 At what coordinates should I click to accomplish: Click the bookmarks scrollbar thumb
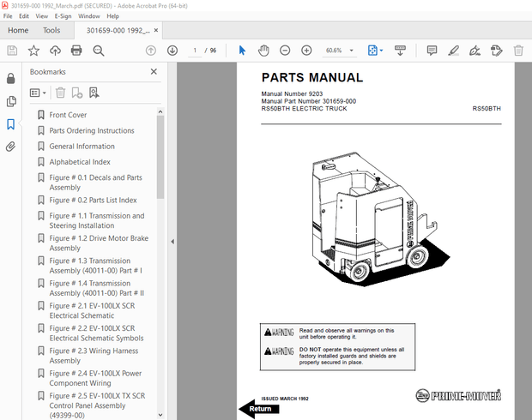160,157
